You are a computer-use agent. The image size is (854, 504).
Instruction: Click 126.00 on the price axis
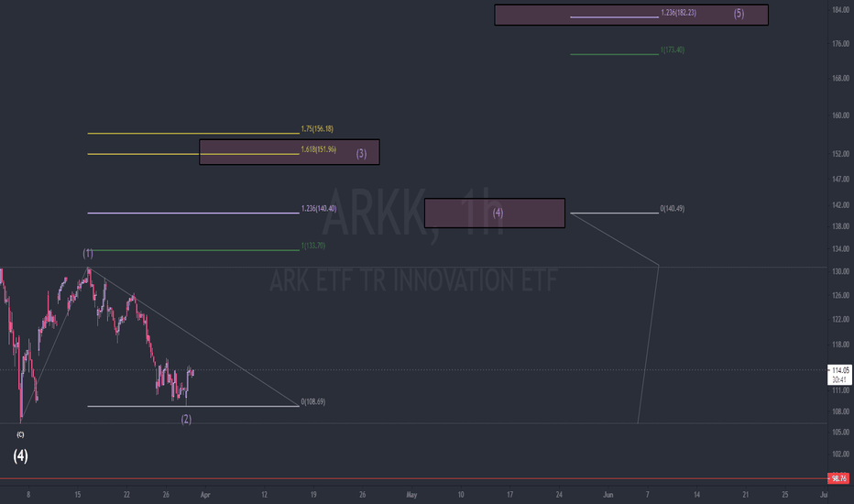point(841,295)
